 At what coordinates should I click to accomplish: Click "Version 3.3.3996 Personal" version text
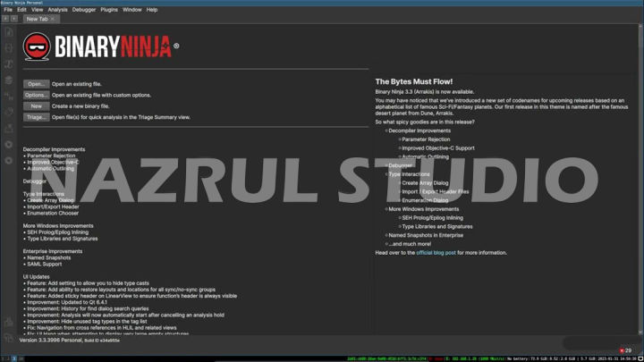[50, 341]
